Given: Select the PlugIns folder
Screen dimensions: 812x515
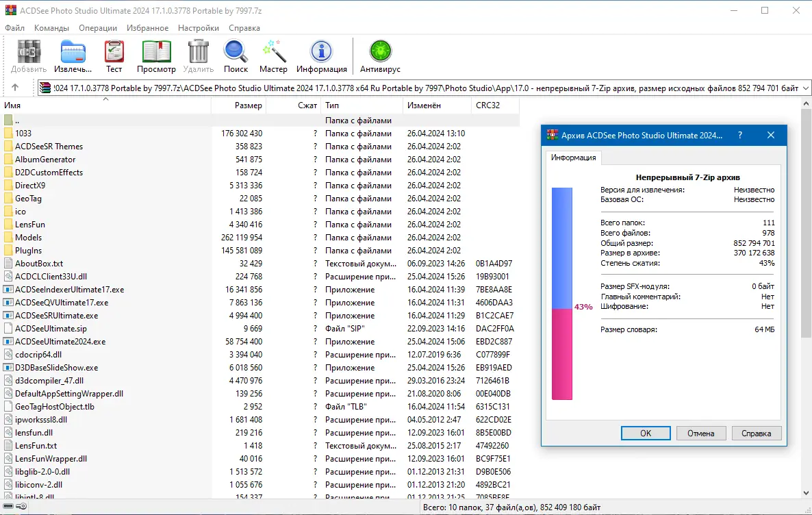Looking at the screenshot, I should pyautogui.click(x=28, y=250).
